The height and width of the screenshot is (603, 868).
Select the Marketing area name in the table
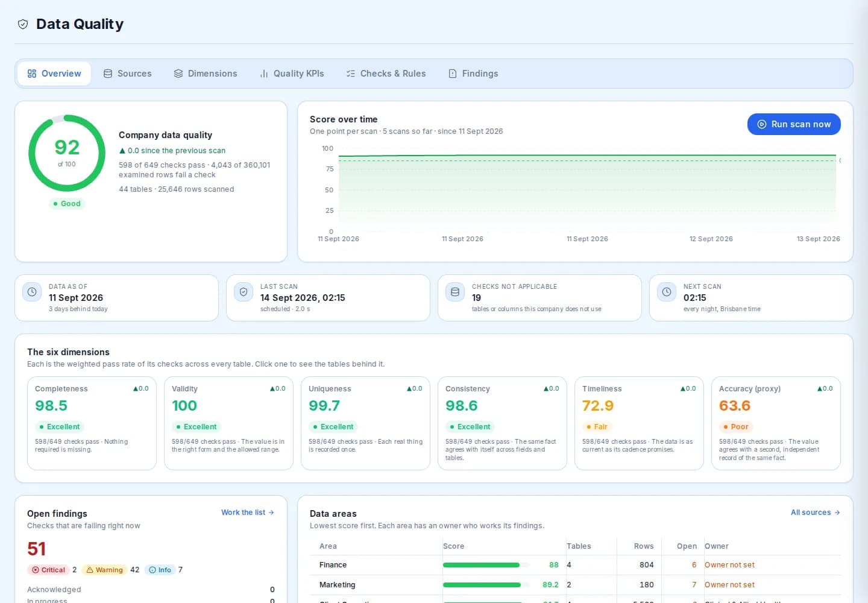337,585
